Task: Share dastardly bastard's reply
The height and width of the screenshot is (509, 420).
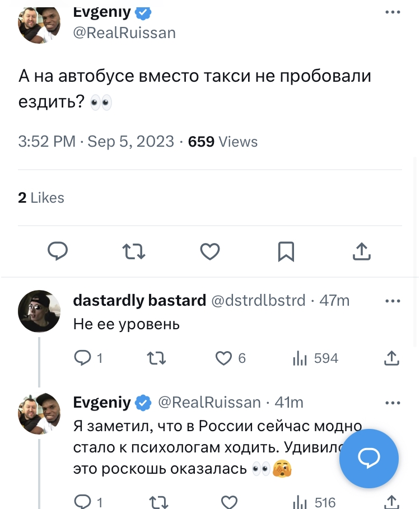Action: click(x=392, y=358)
